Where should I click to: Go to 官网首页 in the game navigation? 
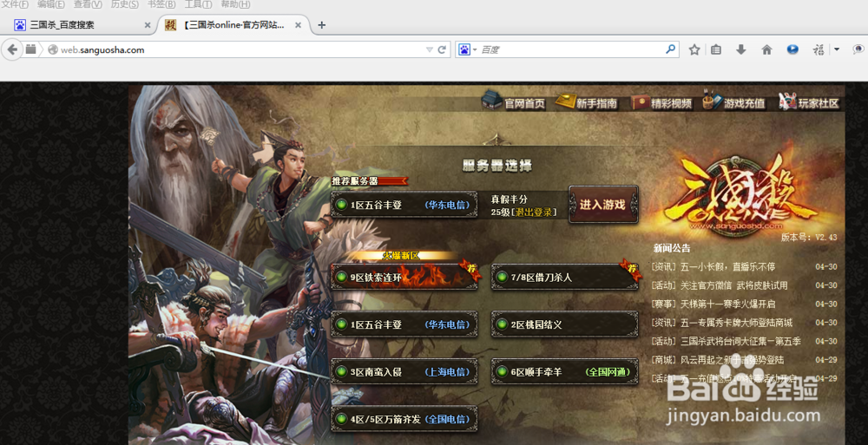click(513, 102)
